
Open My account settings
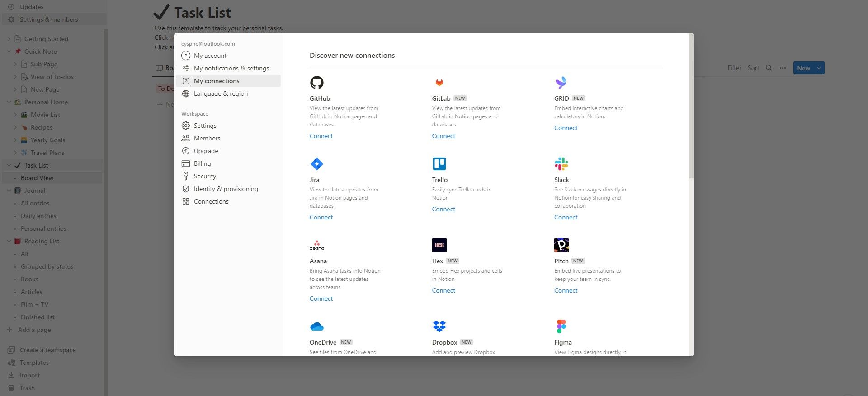[x=228, y=56]
